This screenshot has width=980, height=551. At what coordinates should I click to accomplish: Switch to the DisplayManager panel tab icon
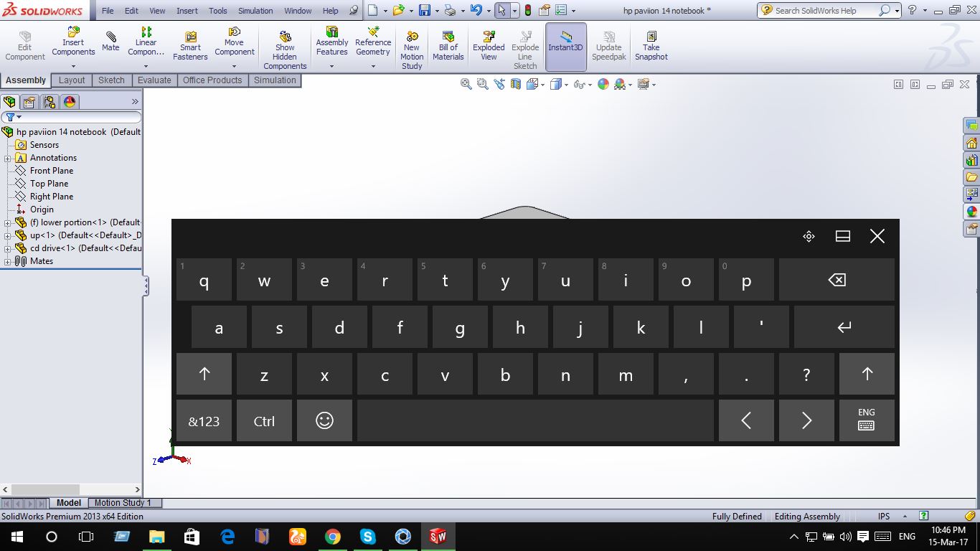click(x=70, y=102)
